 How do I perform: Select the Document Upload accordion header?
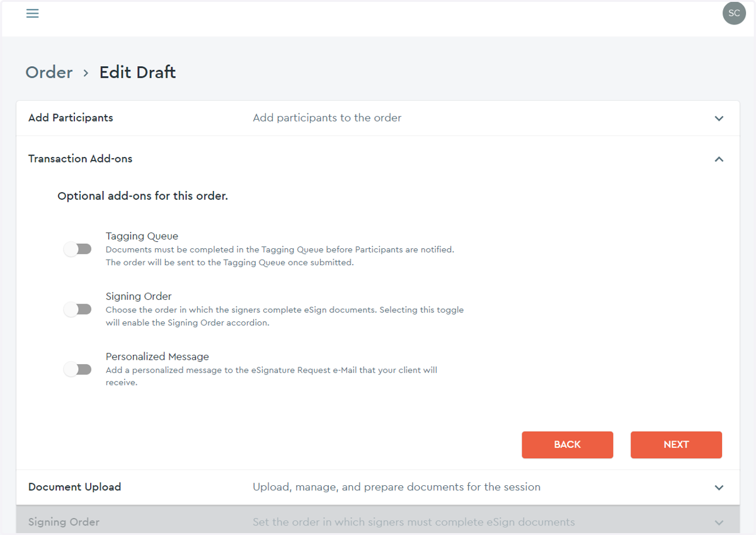378,487
